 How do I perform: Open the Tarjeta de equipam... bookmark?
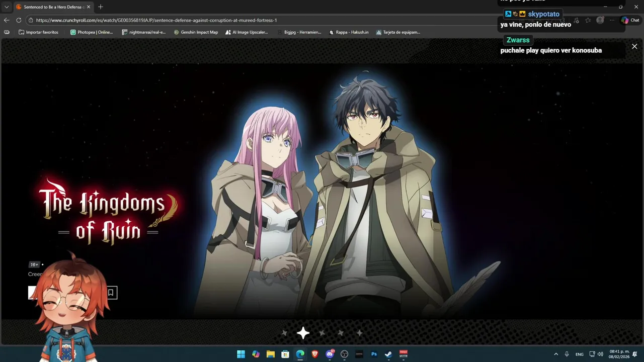click(x=398, y=32)
